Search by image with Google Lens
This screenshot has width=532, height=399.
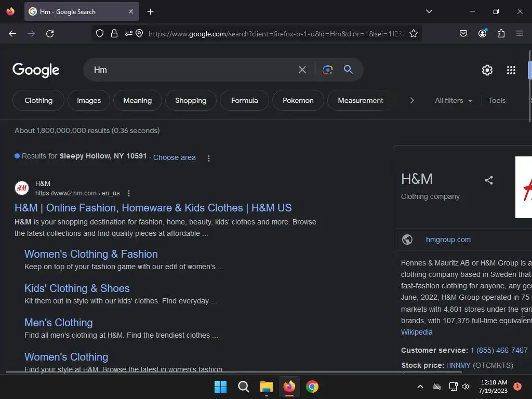click(327, 70)
